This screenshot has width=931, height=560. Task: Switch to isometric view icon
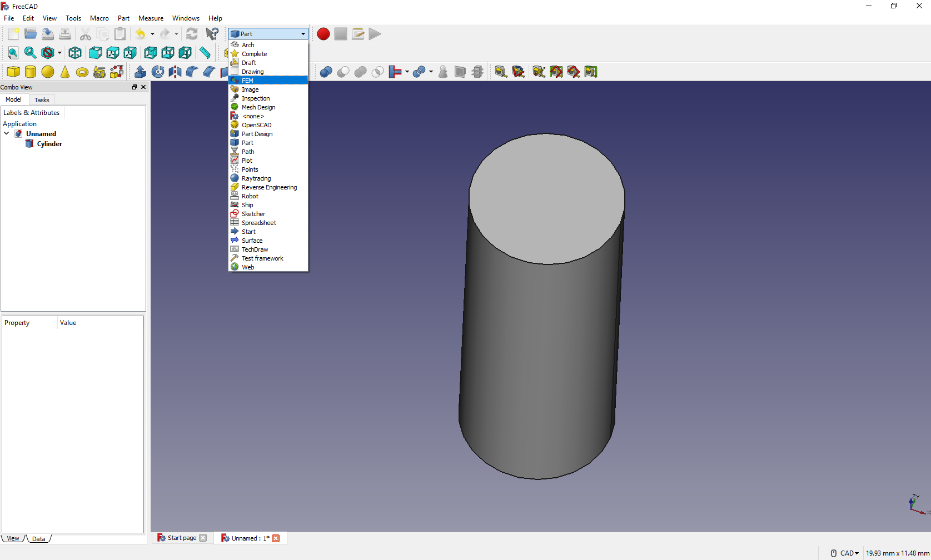pyautogui.click(x=75, y=53)
